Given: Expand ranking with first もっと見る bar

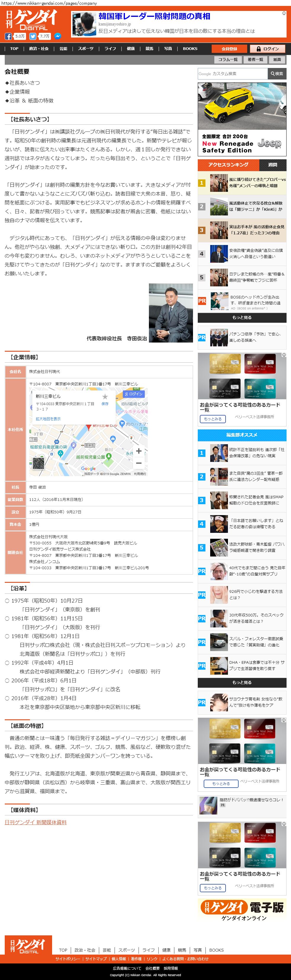Looking at the screenshot, I should (x=242, y=317).
